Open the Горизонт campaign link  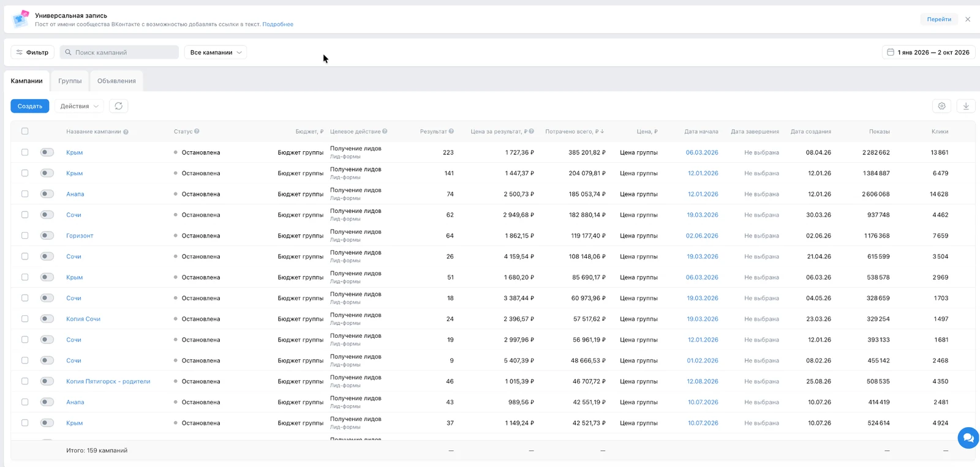80,236
